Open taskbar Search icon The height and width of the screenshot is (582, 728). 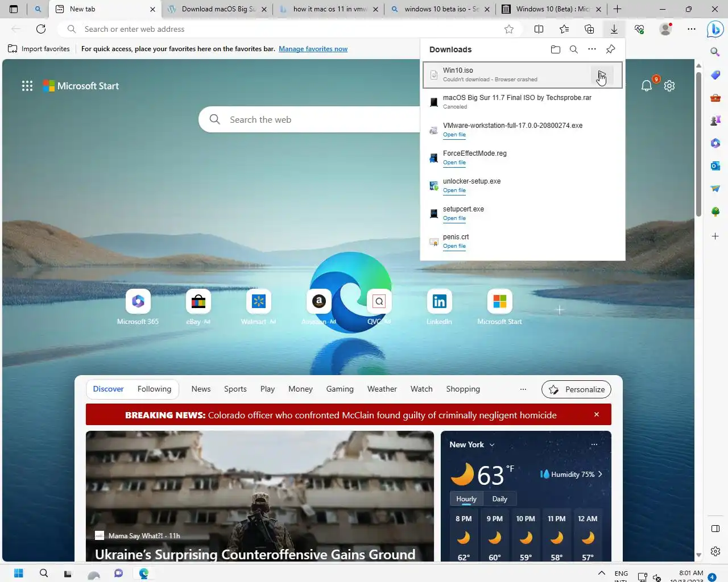(44, 573)
